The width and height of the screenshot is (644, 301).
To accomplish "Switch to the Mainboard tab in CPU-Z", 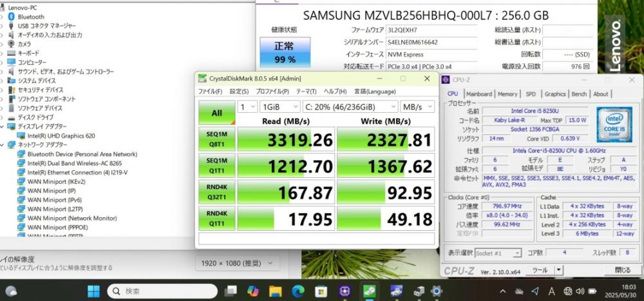I will pyautogui.click(x=479, y=94).
